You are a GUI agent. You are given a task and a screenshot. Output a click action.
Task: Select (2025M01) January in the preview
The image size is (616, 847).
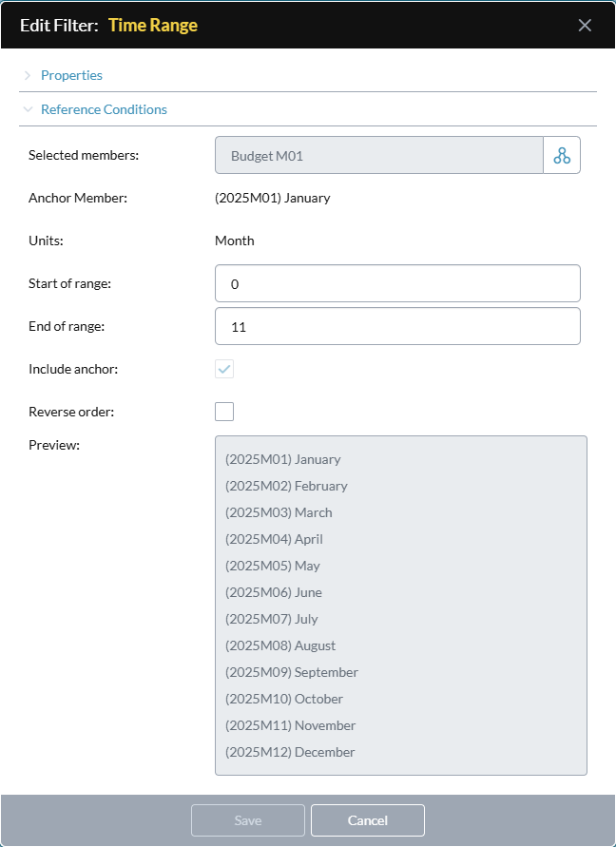(283, 459)
